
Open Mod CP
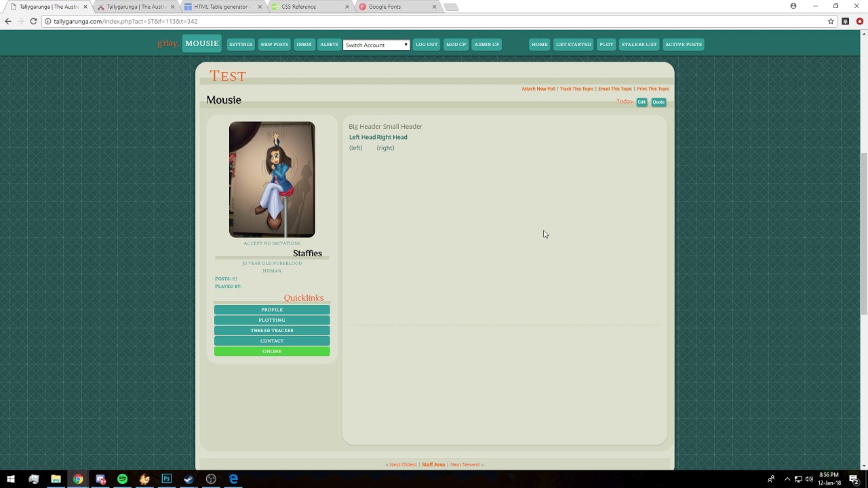(x=456, y=45)
